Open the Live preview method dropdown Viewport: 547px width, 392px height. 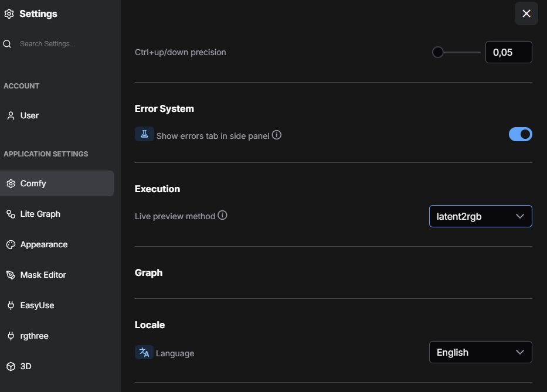coord(480,216)
